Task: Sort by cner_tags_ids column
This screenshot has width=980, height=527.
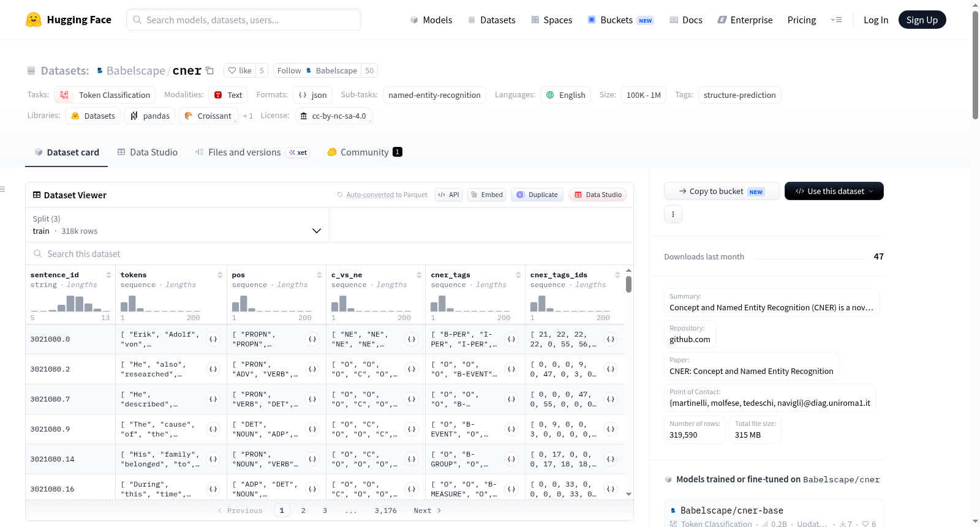Action: 617,275
